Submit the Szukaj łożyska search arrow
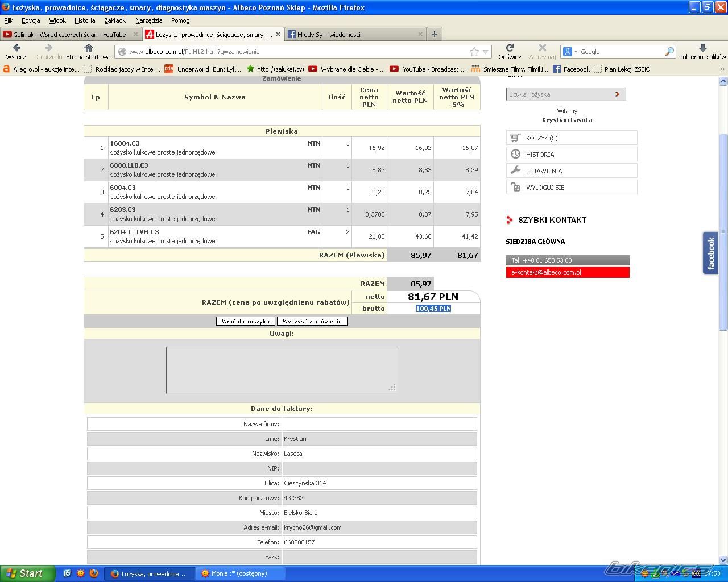The height and width of the screenshot is (582, 728). pyautogui.click(x=617, y=94)
